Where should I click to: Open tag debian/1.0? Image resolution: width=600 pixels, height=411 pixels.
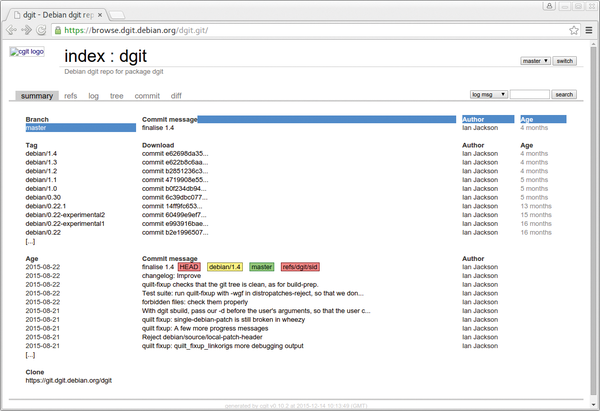pos(41,189)
